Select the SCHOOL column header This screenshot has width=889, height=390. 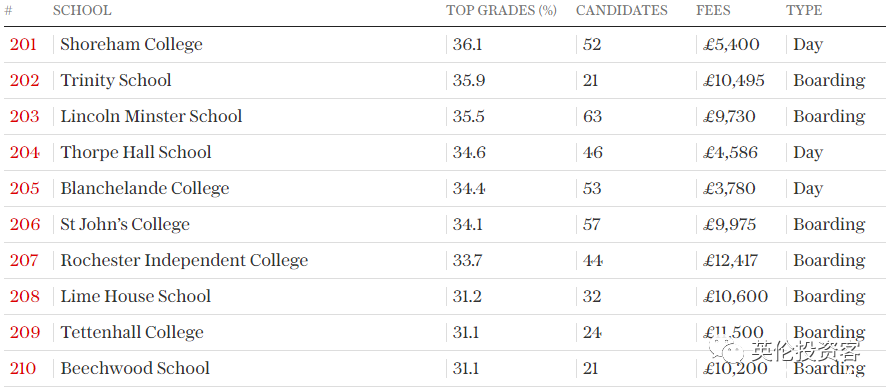tap(82, 10)
